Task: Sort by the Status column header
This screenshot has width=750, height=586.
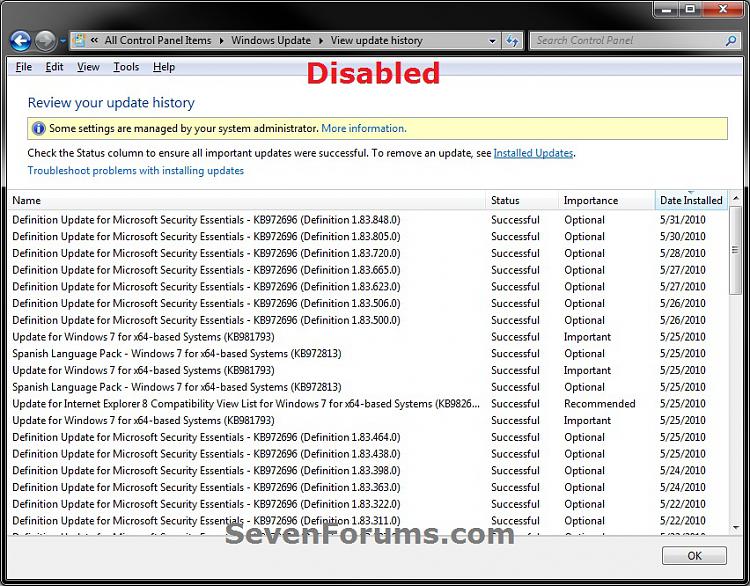Action: click(522, 200)
